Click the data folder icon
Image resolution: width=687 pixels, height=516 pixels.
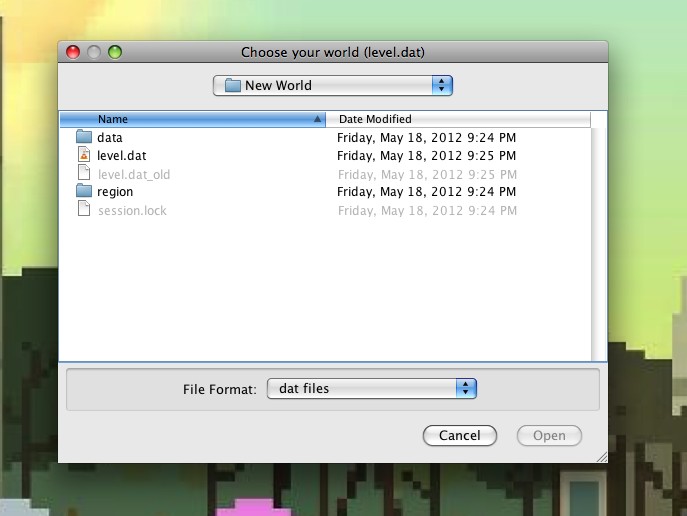click(x=84, y=137)
